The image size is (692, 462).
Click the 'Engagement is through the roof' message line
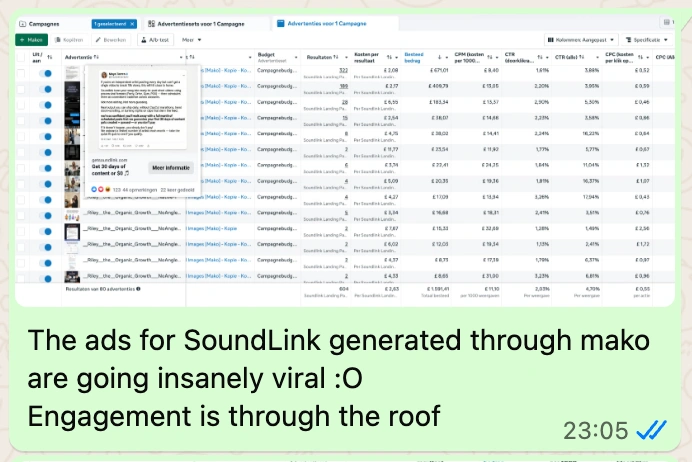234,416
